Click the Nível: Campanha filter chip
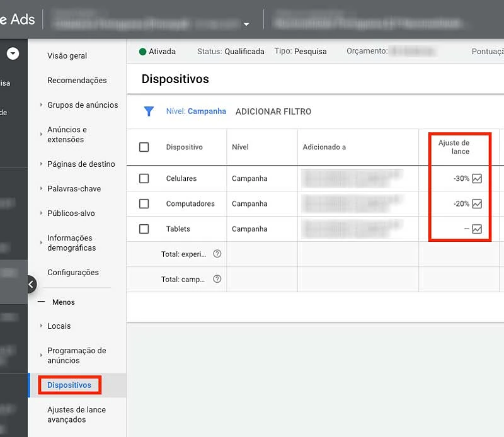This screenshot has width=504, height=437. [x=196, y=111]
